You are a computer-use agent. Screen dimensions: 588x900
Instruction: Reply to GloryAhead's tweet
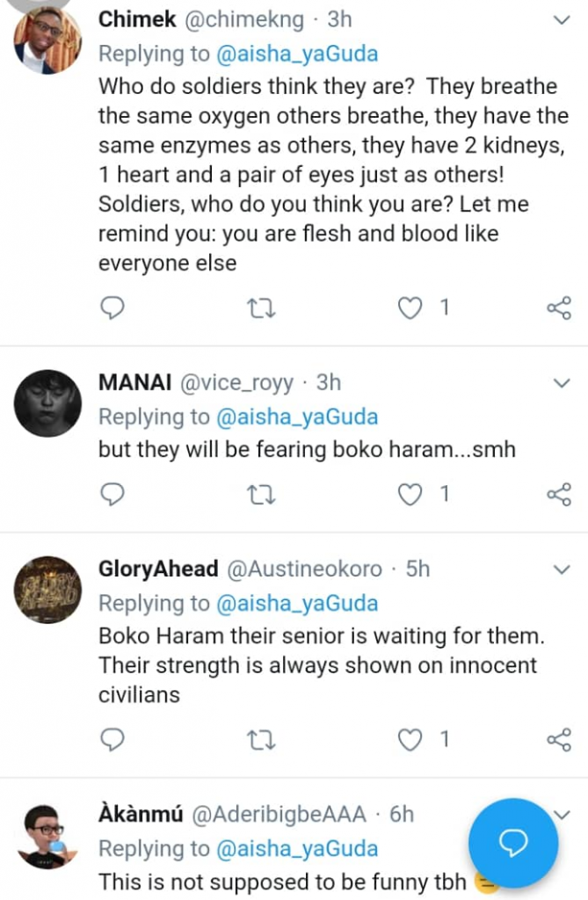click(113, 740)
